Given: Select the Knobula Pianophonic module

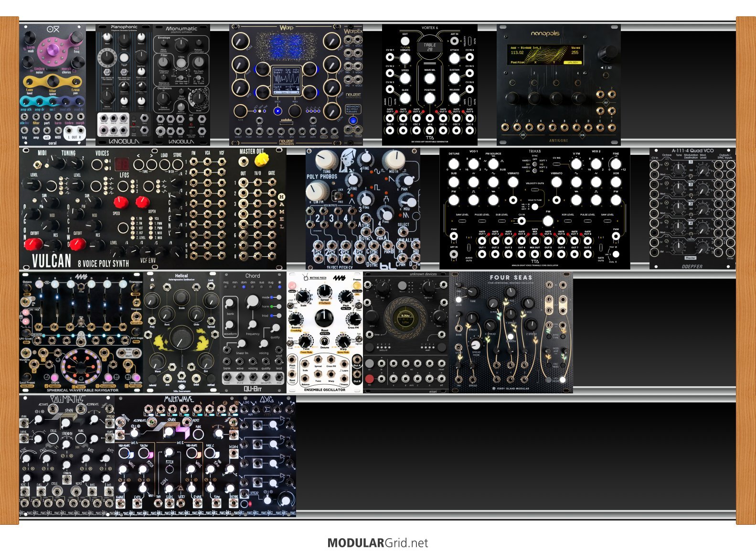Looking at the screenshot, I should tap(124, 85).
